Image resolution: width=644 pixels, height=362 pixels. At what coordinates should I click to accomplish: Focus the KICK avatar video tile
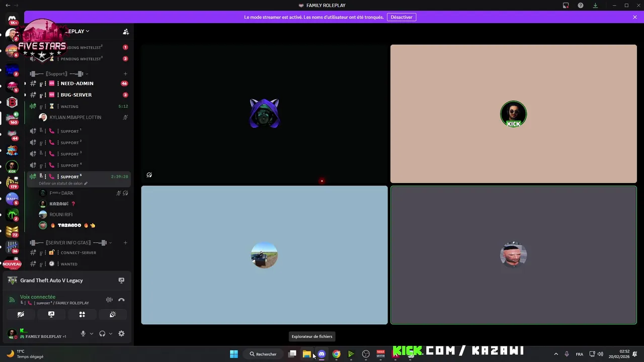point(513,114)
